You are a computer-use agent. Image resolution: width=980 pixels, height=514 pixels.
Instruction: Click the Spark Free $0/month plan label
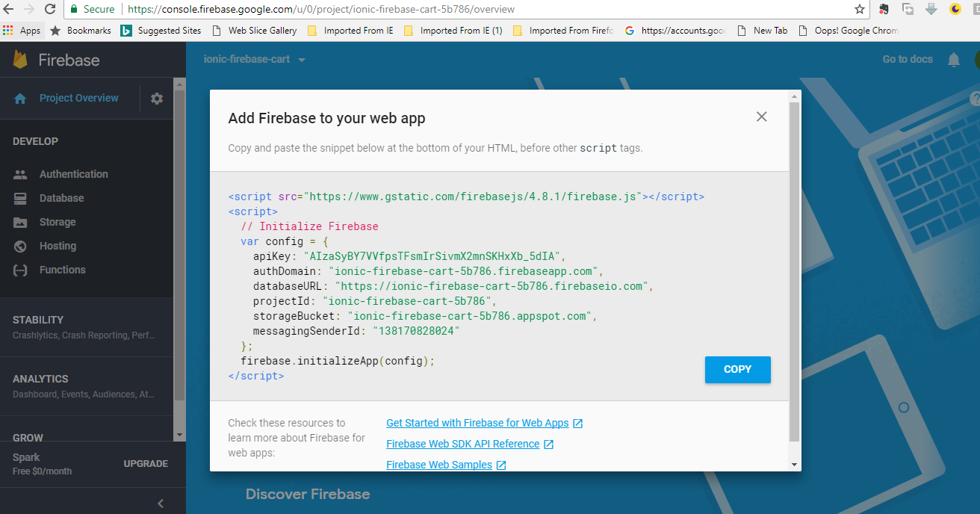pyautogui.click(x=43, y=464)
